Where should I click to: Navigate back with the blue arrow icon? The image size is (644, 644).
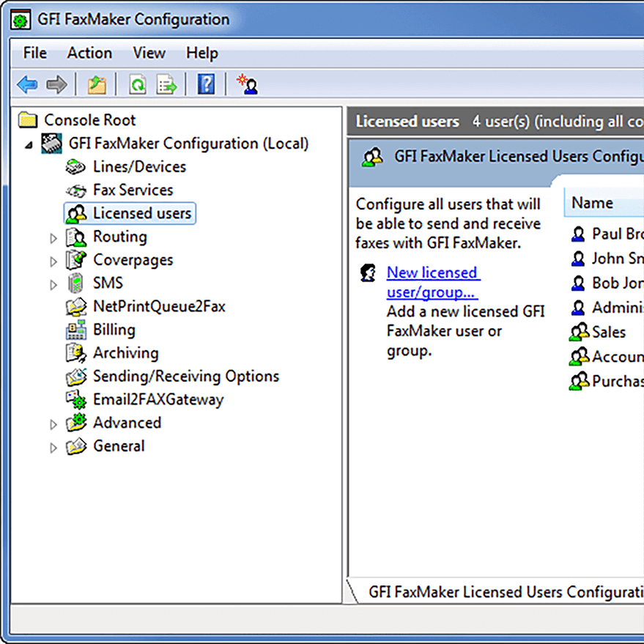point(26,84)
